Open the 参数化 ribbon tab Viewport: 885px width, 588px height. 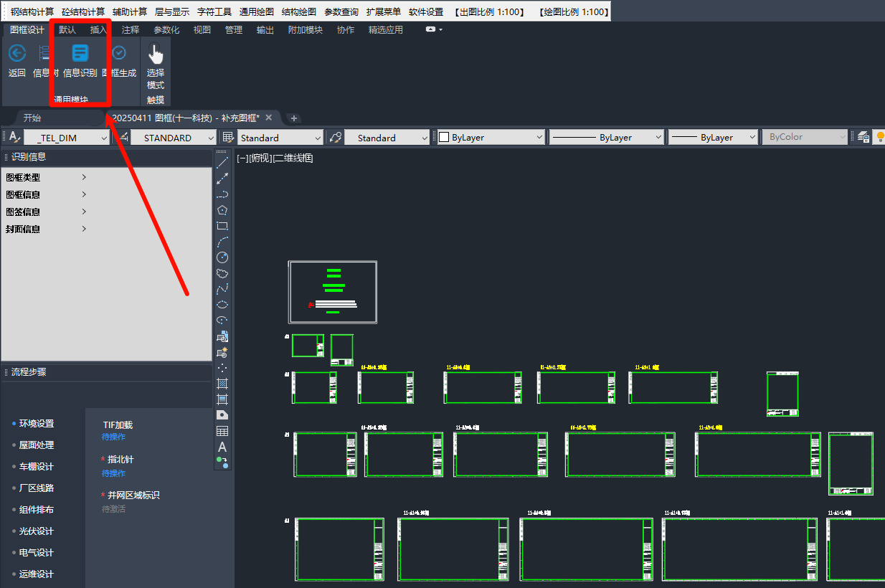pyautogui.click(x=166, y=30)
